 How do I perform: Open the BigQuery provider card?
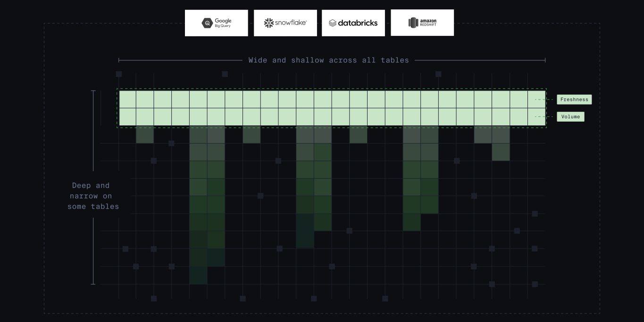[216, 22]
